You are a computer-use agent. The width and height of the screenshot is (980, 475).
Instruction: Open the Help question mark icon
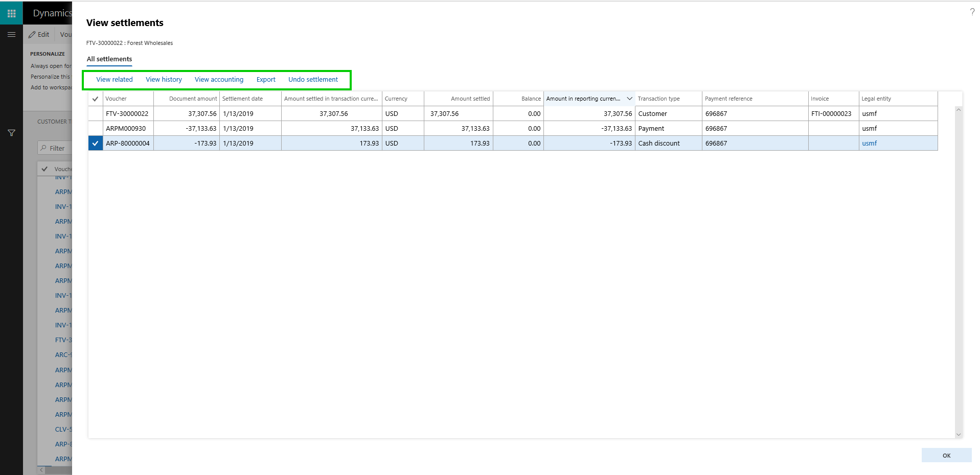point(972,12)
